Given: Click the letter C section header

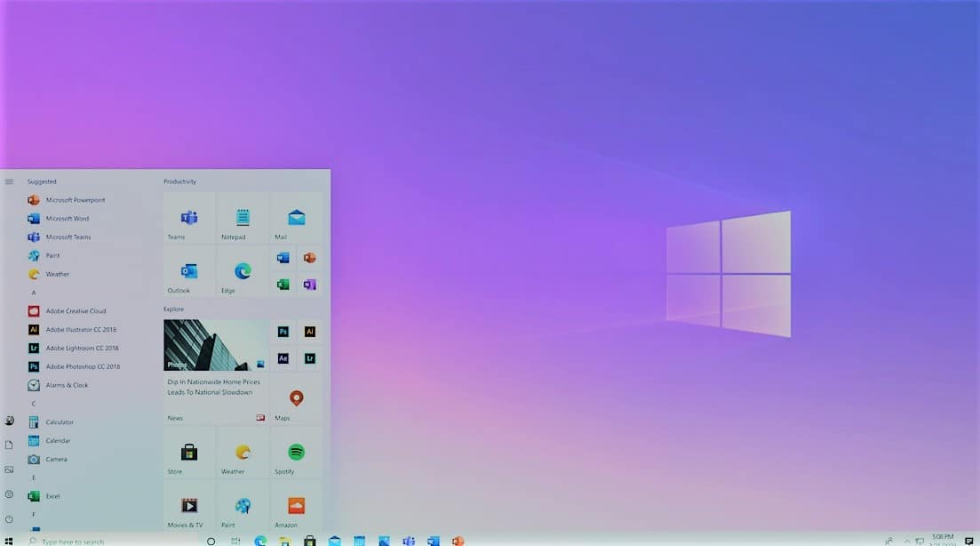Looking at the screenshot, I should [34, 404].
